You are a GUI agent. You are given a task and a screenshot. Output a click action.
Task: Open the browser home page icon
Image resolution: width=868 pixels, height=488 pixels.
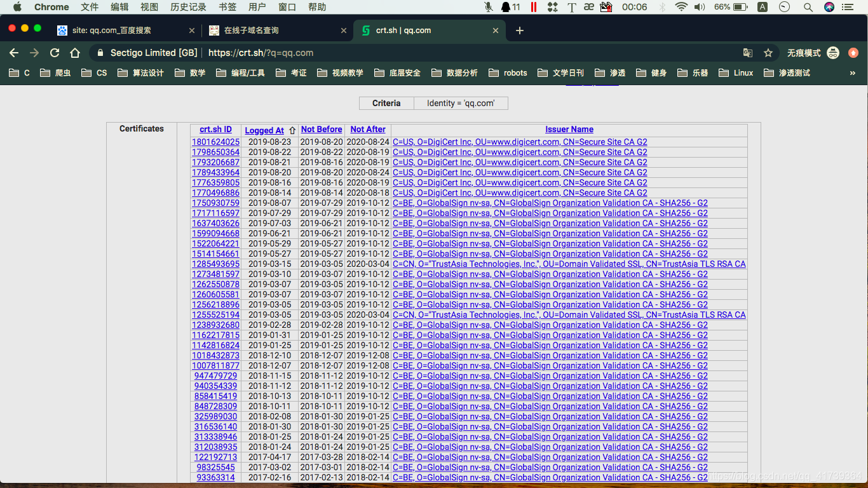pos(75,53)
